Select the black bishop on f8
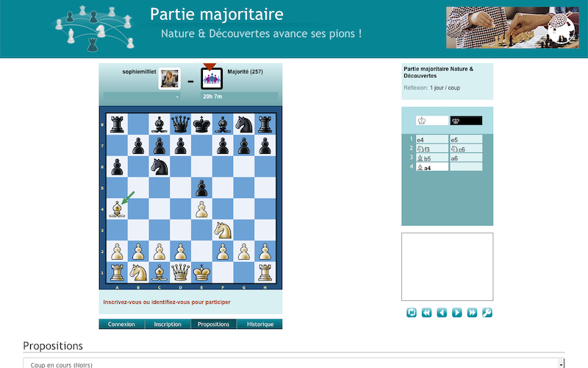Image resolution: width=588 pixels, height=368 pixels. pyautogui.click(x=223, y=124)
